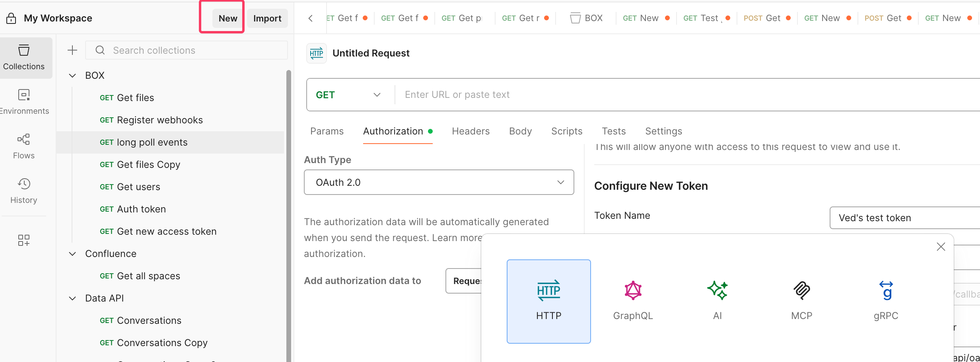Open the first POST Get request tab

tap(767, 18)
